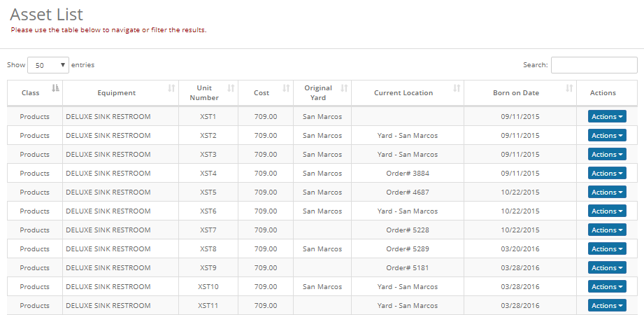Sort table by Equipment column icon

coord(171,87)
